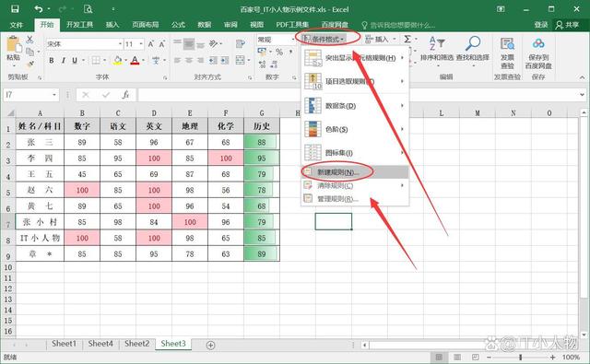This screenshot has height=364, width=590.
Task: Click the formula bar input field
Action: 358,94
